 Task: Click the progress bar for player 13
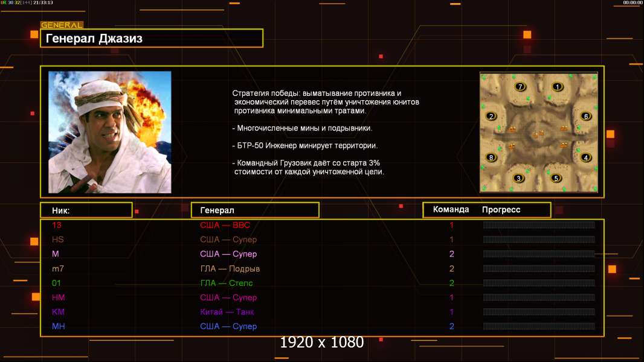(539, 224)
